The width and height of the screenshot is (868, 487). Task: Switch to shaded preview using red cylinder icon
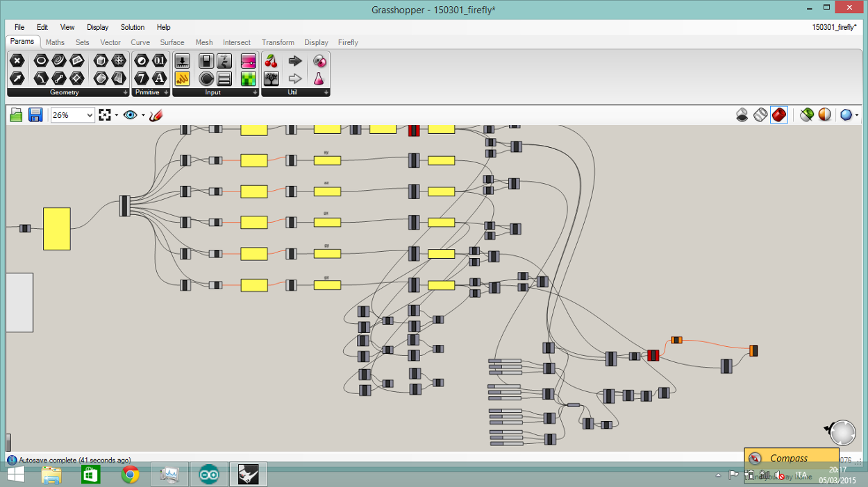(779, 114)
